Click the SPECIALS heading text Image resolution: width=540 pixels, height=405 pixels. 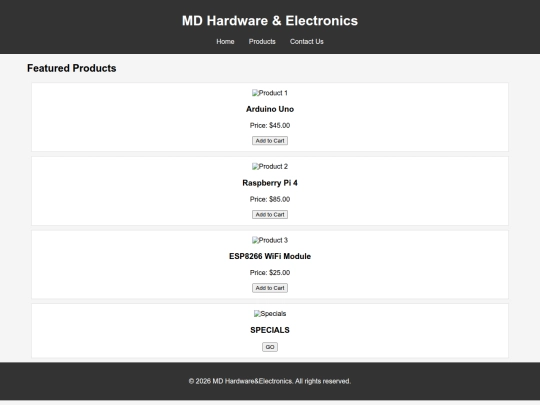coord(270,330)
